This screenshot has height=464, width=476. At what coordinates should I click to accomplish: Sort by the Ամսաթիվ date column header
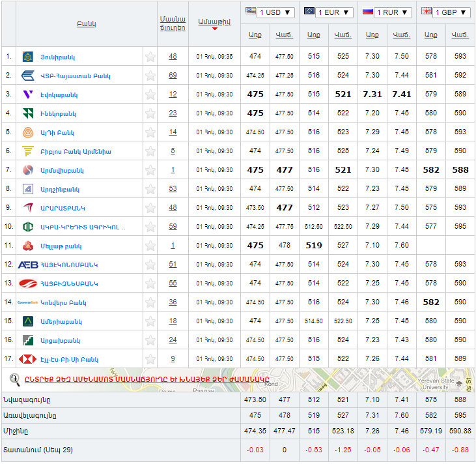point(214,22)
